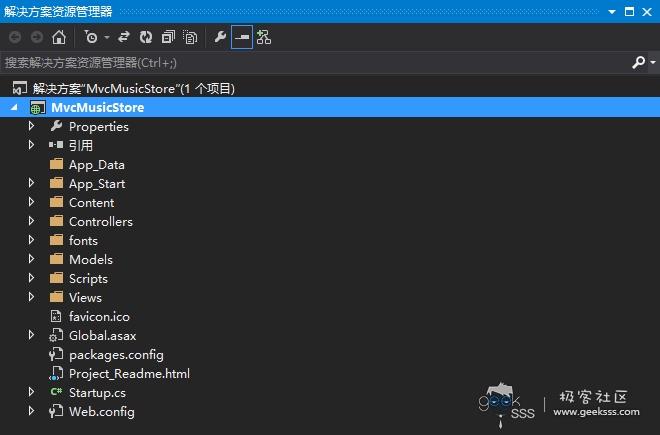
Task: Collapse all tree nodes icon
Action: (168, 37)
